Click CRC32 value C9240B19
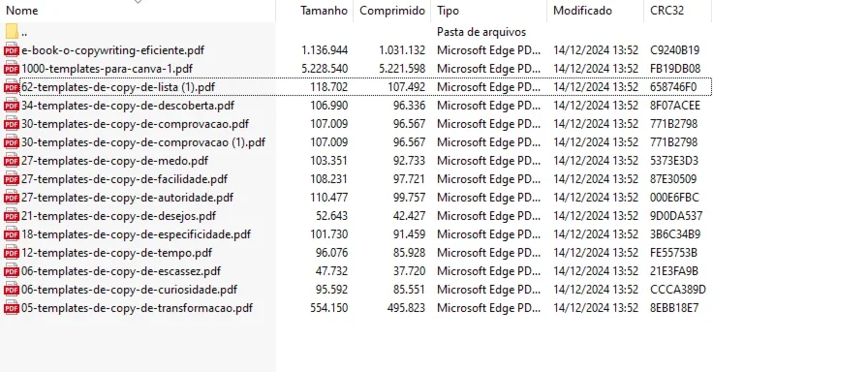868x372 pixels. click(x=675, y=50)
